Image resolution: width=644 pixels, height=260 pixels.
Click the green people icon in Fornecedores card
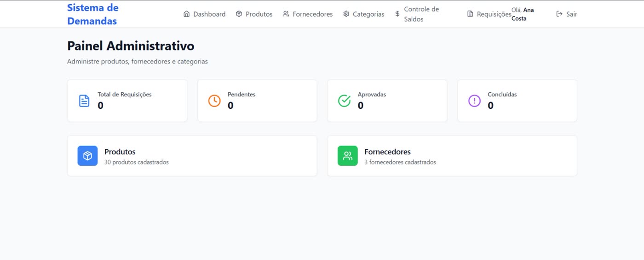click(x=347, y=156)
